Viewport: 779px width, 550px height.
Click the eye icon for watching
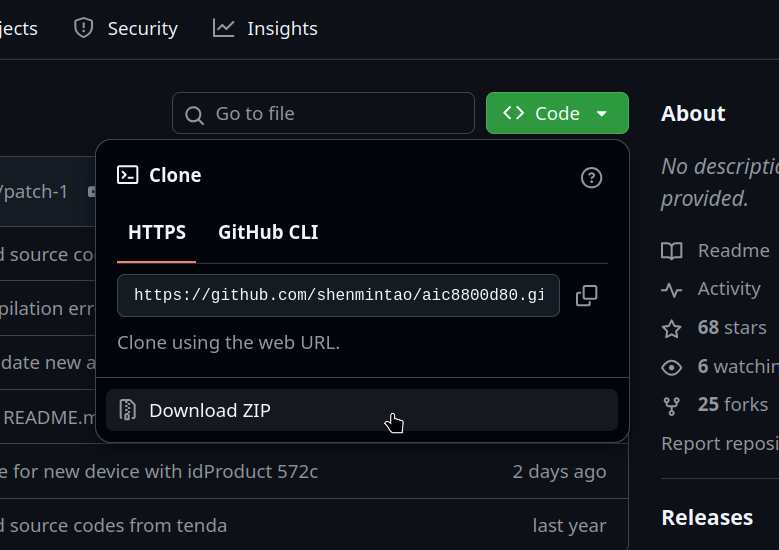672,367
